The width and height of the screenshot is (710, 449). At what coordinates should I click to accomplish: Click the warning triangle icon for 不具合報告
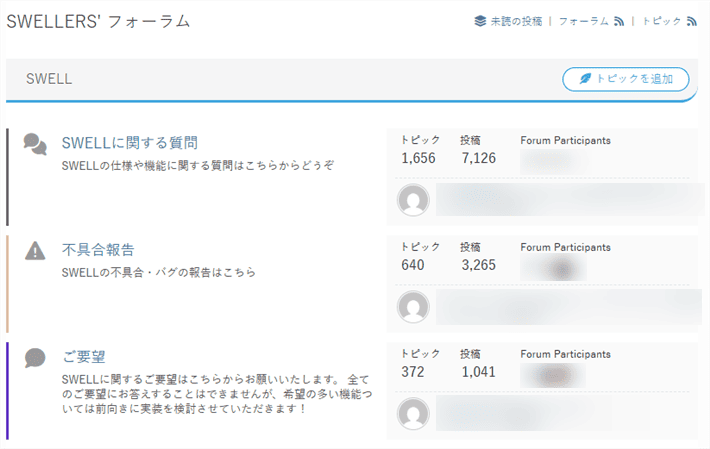[x=35, y=250]
